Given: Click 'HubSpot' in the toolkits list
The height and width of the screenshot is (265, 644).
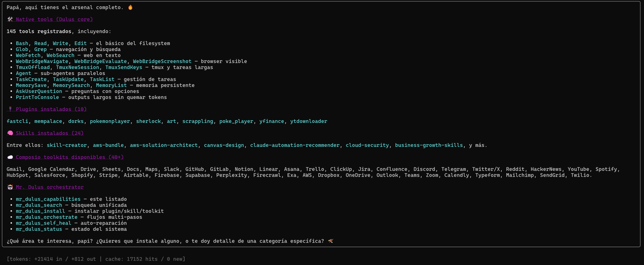Looking at the screenshot, I should tap(18, 175).
